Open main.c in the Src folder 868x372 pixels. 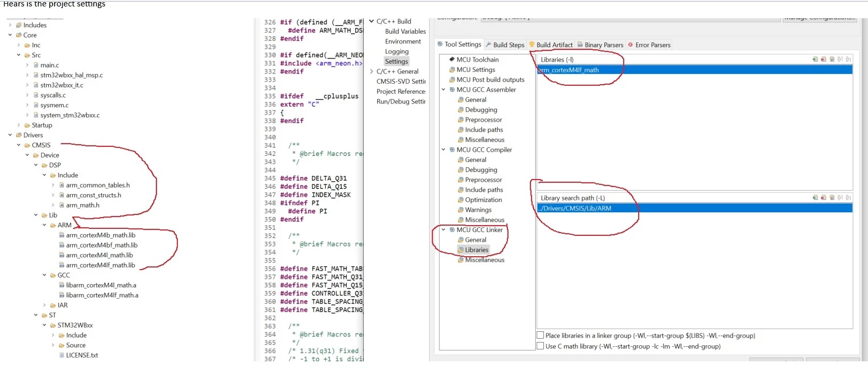(49, 65)
